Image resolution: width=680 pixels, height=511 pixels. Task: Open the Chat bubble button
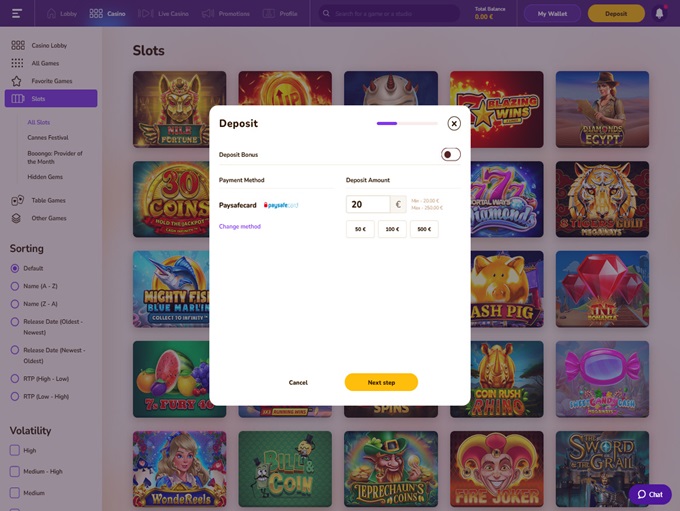tap(650, 494)
